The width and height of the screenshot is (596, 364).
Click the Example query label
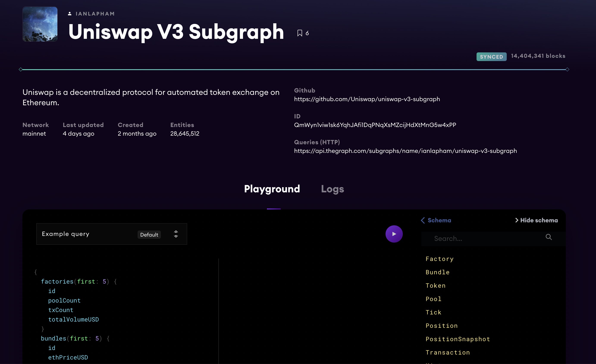66,234
